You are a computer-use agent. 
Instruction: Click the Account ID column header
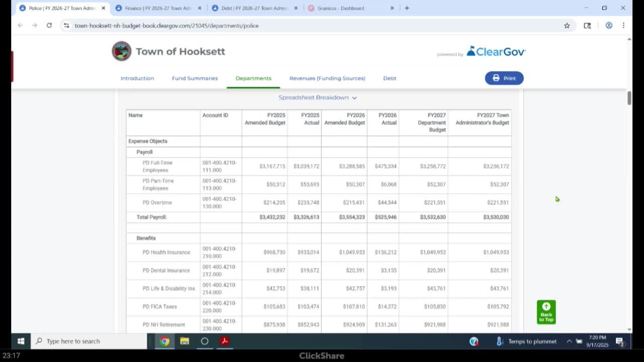pyautogui.click(x=215, y=115)
